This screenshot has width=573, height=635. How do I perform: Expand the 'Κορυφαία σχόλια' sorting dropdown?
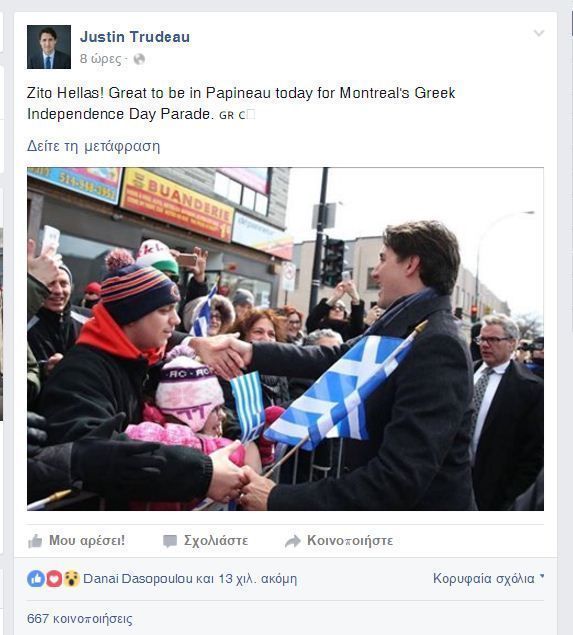point(488,578)
